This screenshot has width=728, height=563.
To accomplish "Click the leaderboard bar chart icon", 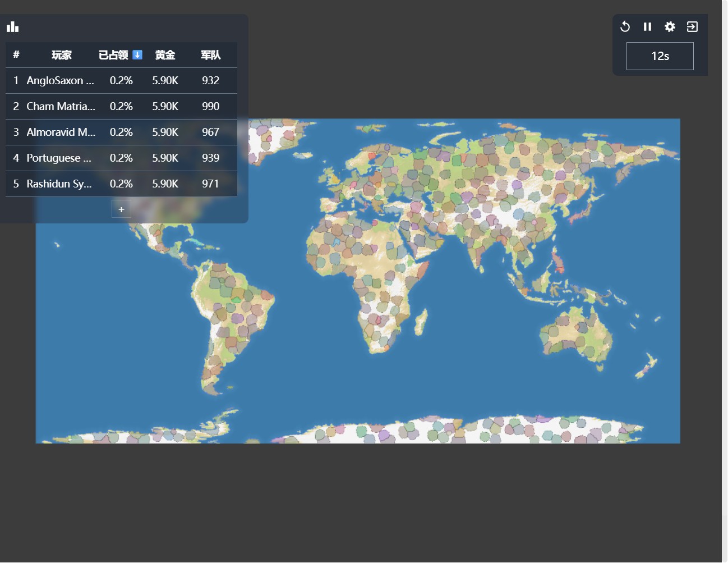I will click(x=12, y=27).
